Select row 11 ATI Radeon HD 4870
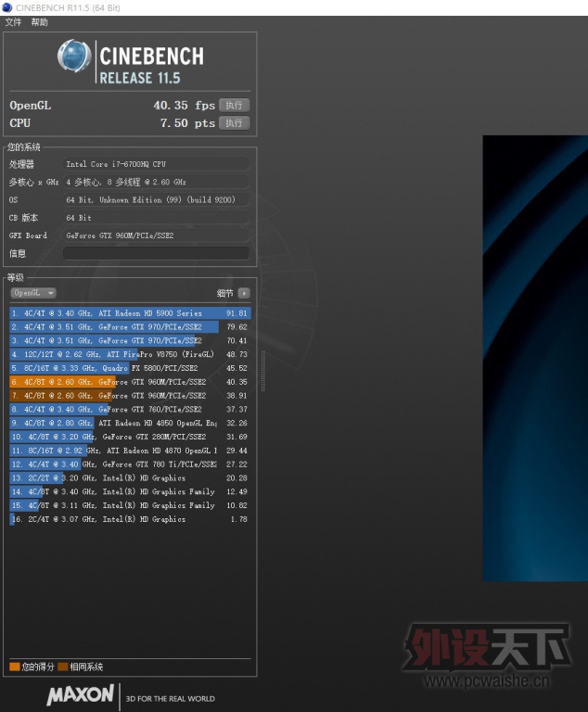 (x=130, y=451)
